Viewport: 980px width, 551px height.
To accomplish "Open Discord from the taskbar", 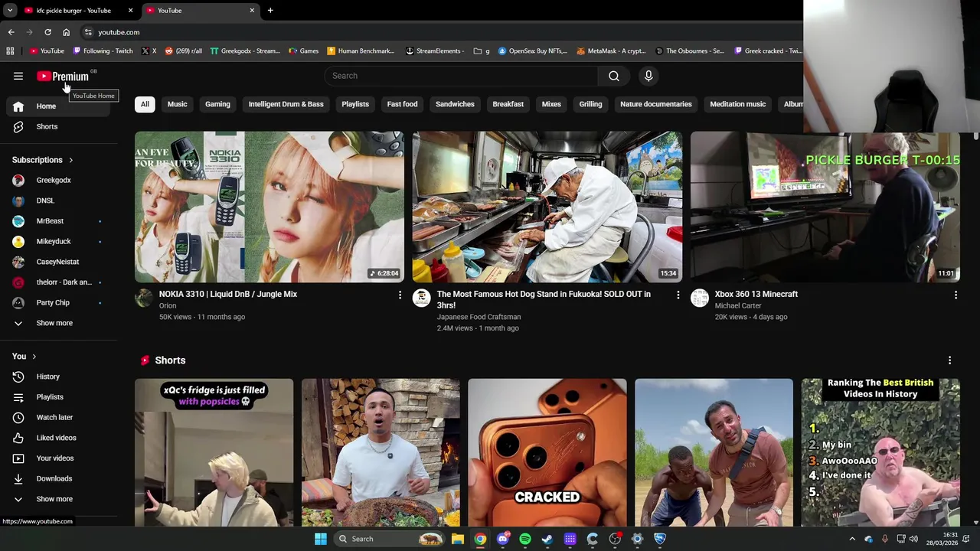I will (502, 539).
